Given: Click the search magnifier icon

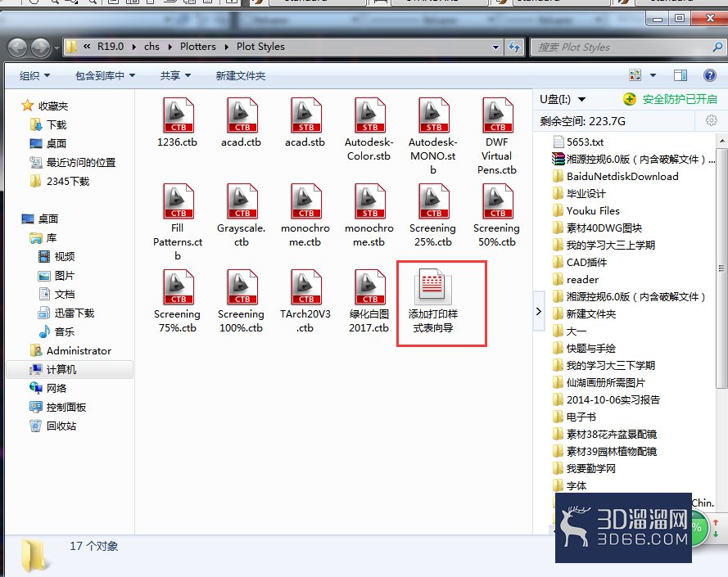Looking at the screenshot, I should pos(717,47).
